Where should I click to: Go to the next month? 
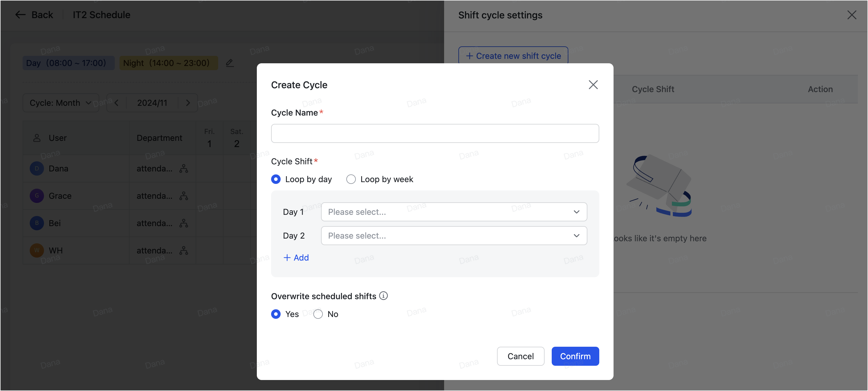click(x=188, y=103)
